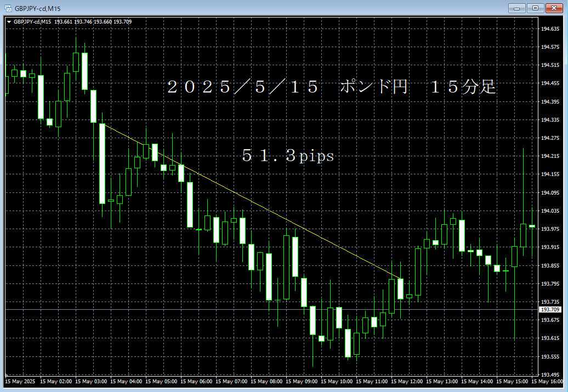This screenshot has height=392, width=568.
Task: Select the 51.3pips text label
Action: [288, 155]
